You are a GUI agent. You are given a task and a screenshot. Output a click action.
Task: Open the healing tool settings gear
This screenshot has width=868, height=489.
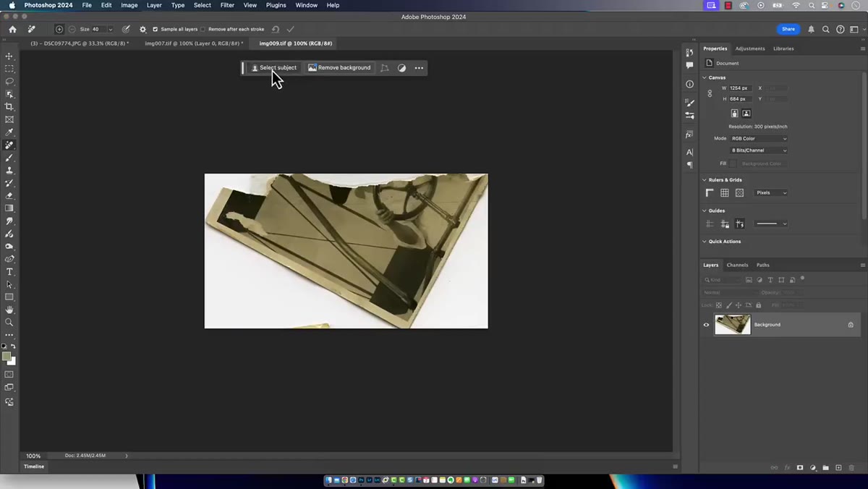(x=142, y=30)
